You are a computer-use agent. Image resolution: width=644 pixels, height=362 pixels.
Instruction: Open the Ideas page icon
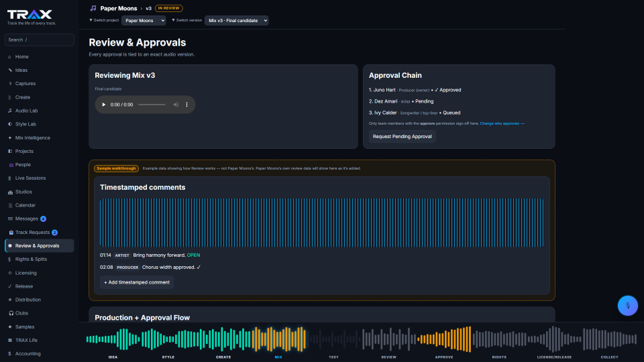pos(10,70)
